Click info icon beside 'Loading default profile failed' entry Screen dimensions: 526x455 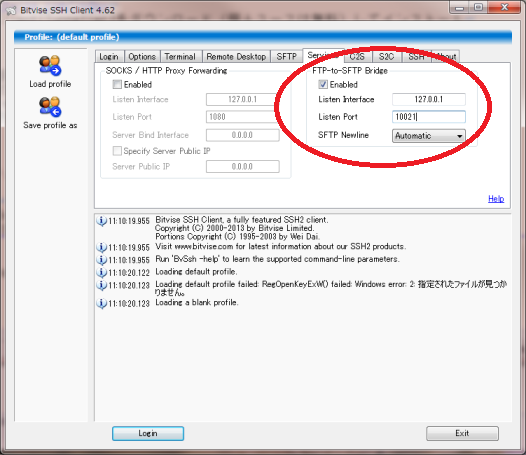tap(101, 285)
